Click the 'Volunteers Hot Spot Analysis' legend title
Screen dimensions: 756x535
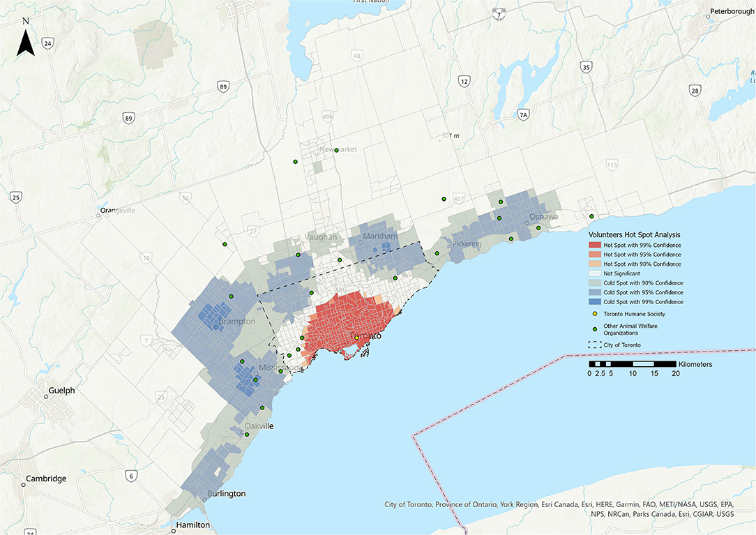[634, 235]
